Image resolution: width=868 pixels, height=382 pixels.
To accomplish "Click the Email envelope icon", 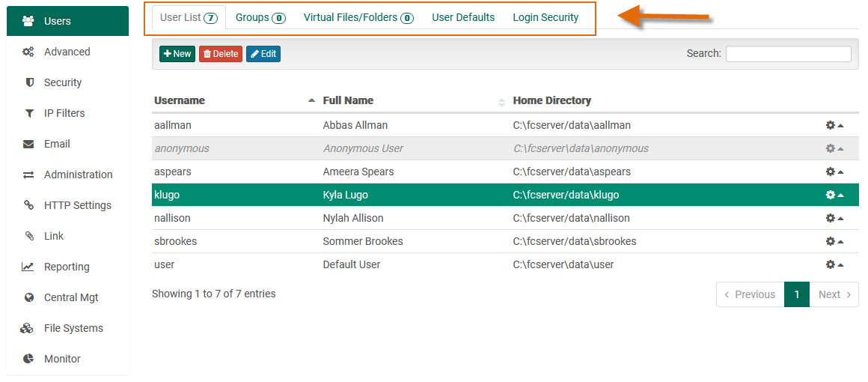I will [x=28, y=144].
